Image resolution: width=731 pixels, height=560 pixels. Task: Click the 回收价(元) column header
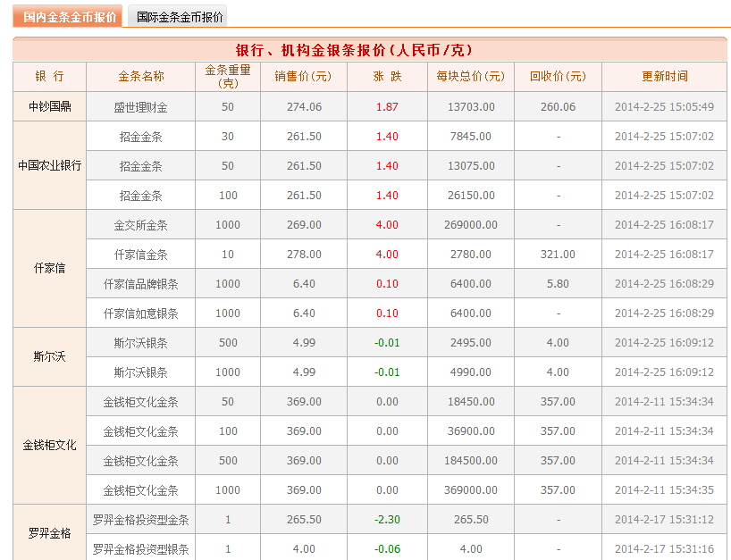point(558,77)
